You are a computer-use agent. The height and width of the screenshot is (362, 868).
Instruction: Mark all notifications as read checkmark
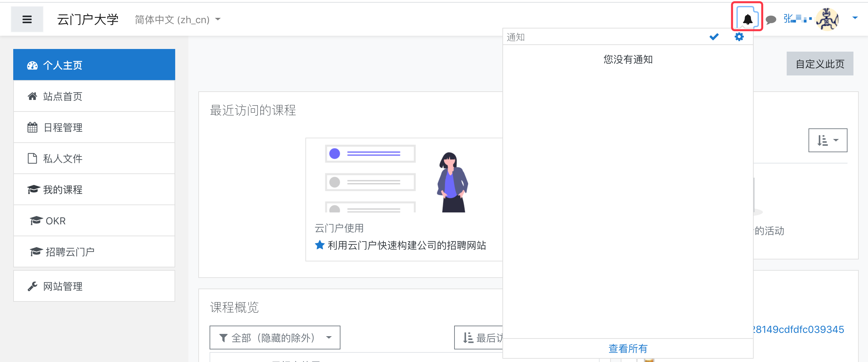point(714,36)
